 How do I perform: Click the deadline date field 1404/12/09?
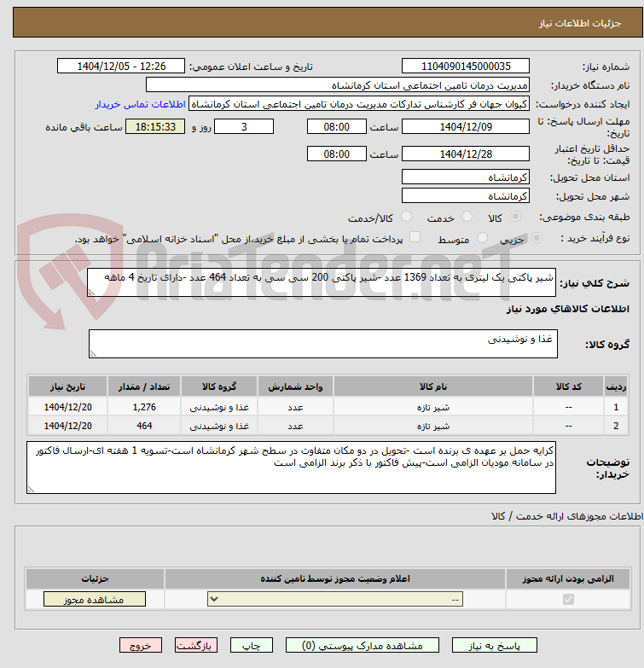click(x=466, y=126)
